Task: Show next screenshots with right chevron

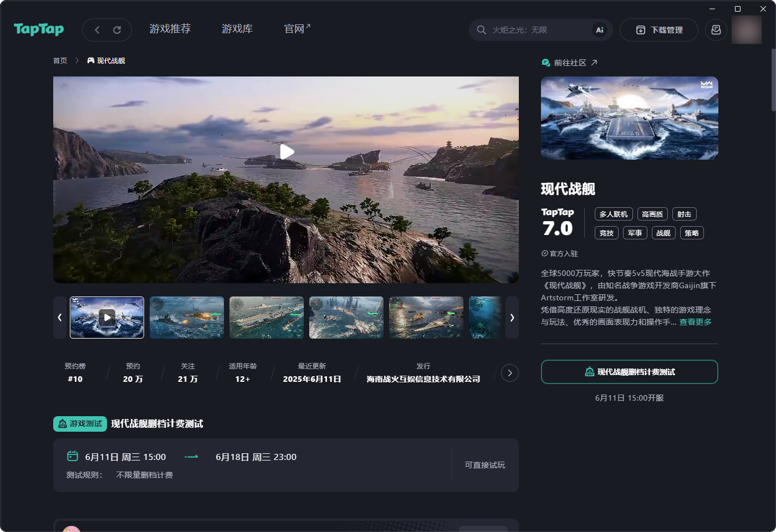Action: click(512, 318)
